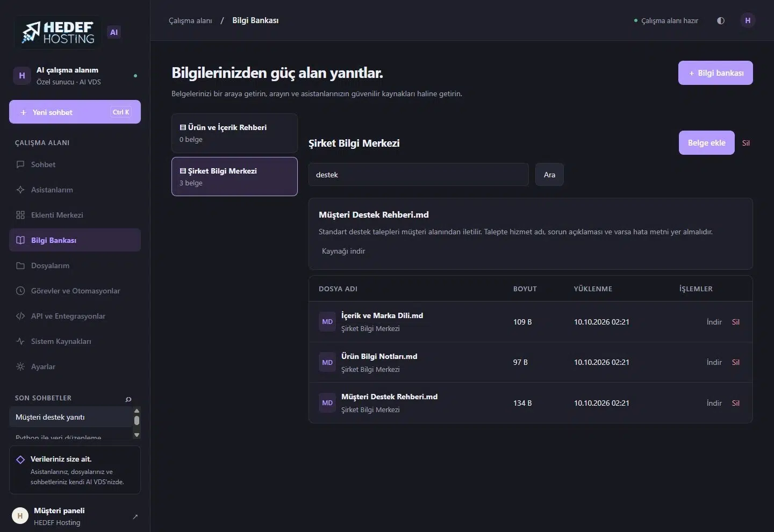Click the Müşteri paneli external link arrow
This screenshot has width=774, height=532.
(x=135, y=517)
